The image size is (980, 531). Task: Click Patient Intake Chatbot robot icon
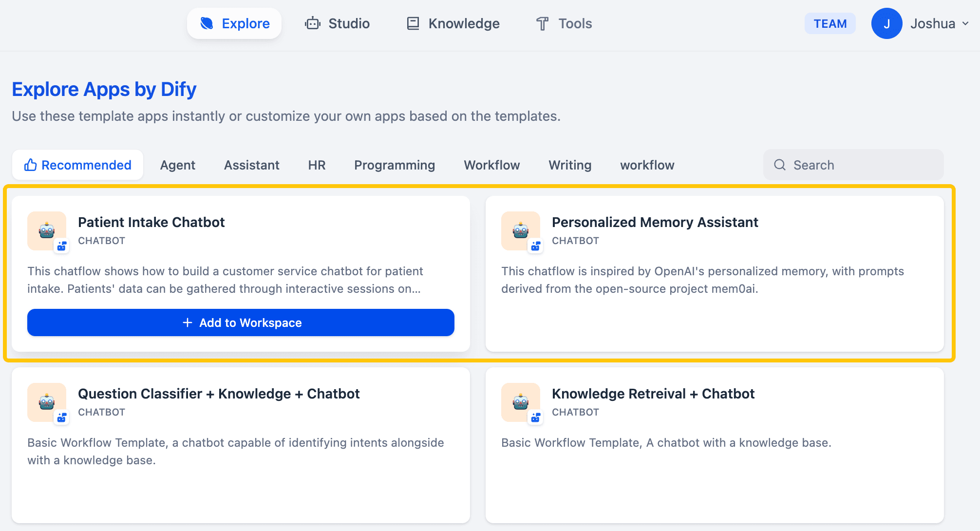click(47, 231)
